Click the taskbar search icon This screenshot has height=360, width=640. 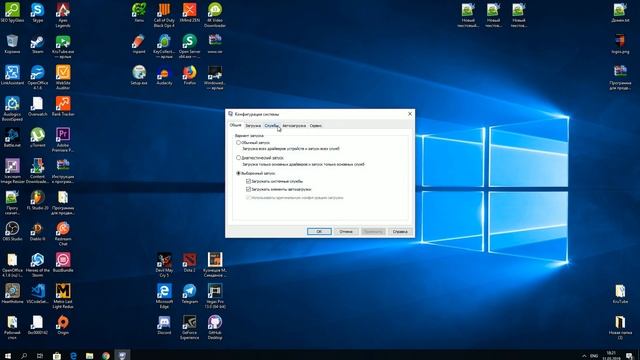[x=24, y=356]
